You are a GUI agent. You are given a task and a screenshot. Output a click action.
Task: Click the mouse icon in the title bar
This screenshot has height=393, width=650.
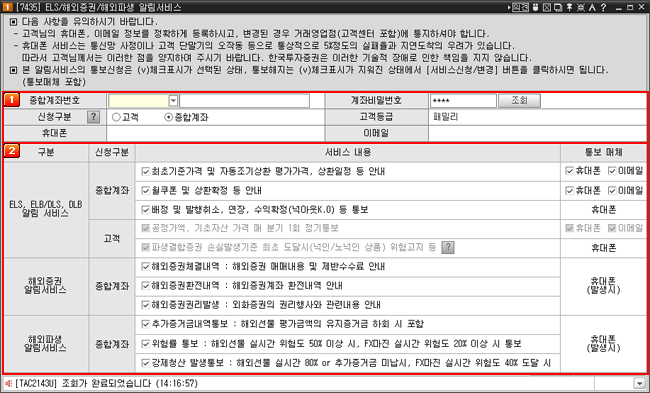(x=535, y=7)
